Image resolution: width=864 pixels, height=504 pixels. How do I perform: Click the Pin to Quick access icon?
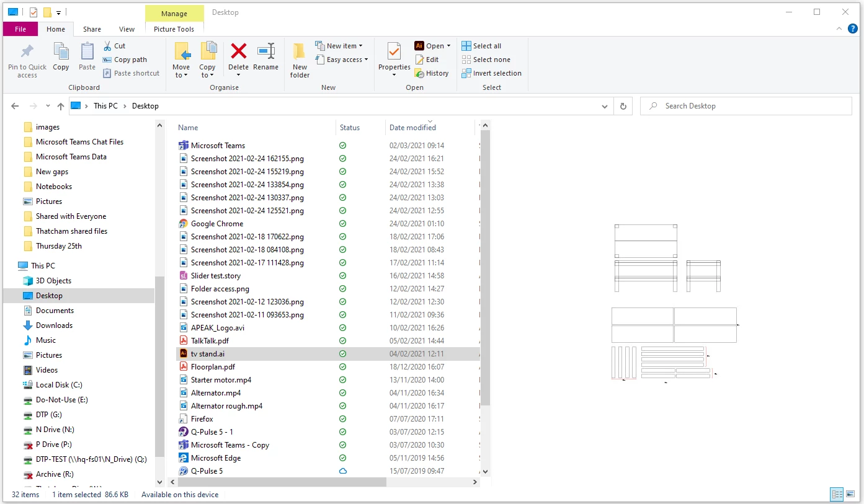pyautogui.click(x=27, y=52)
